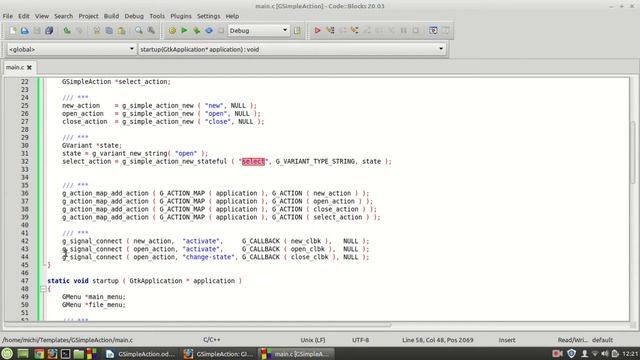This screenshot has height=360, width=640.
Task: Open the Debug menu
Action: click(x=134, y=16)
